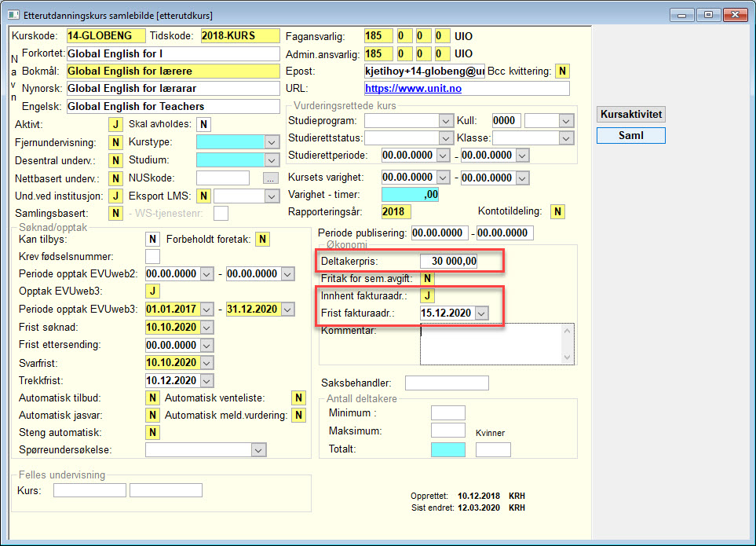Expand the Klasse dropdown
This screenshot has width=756, height=546.
(566, 138)
